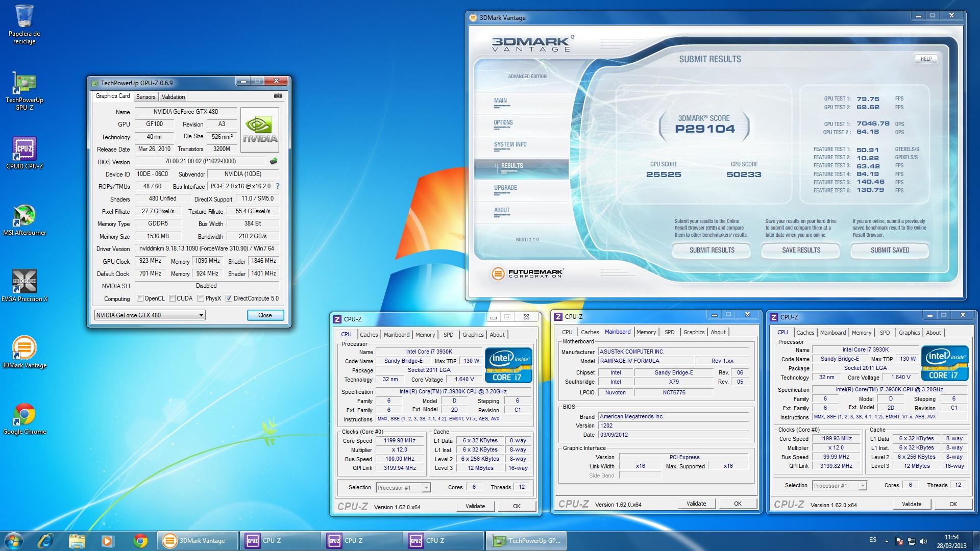Click the taskbar clock showing 11:54

pos(951,541)
